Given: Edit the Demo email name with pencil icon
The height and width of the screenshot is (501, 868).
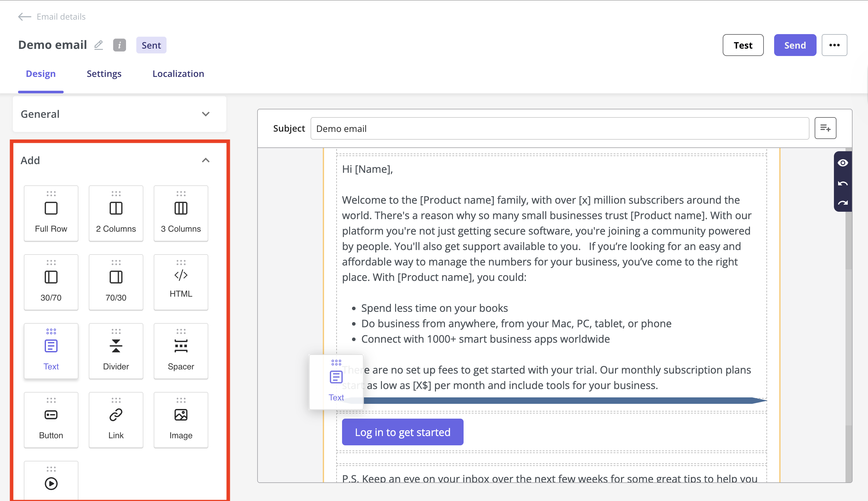Looking at the screenshot, I should [x=99, y=45].
